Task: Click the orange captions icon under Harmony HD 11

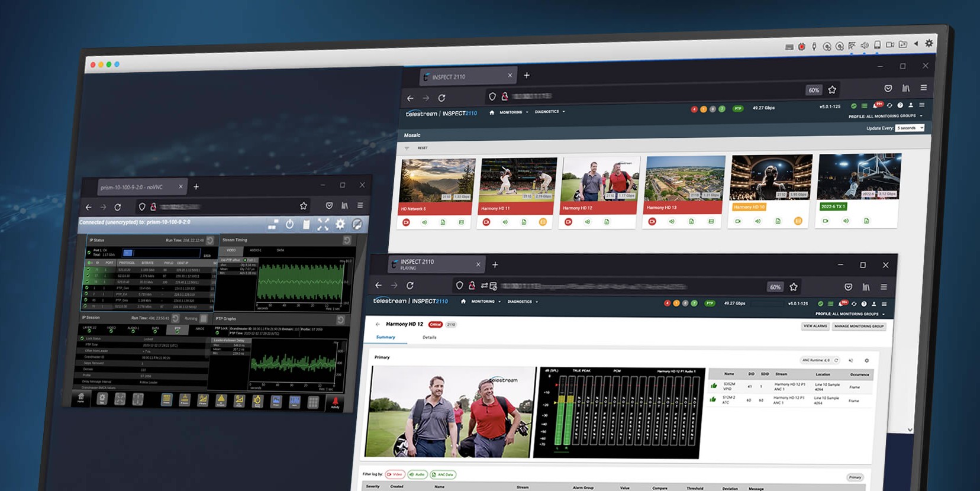Action: click(x=543, y=222)
